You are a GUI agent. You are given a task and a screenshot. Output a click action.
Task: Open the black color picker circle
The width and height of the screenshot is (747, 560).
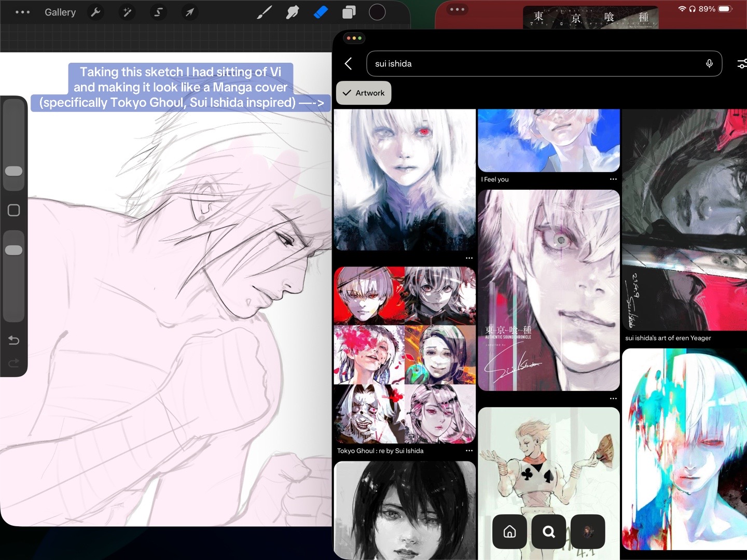[x=377, y=12]
